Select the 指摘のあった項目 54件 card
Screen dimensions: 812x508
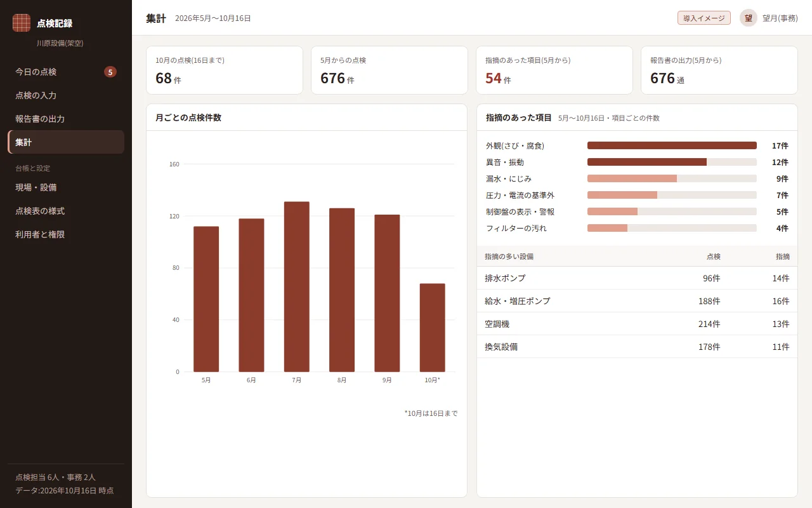554,70
